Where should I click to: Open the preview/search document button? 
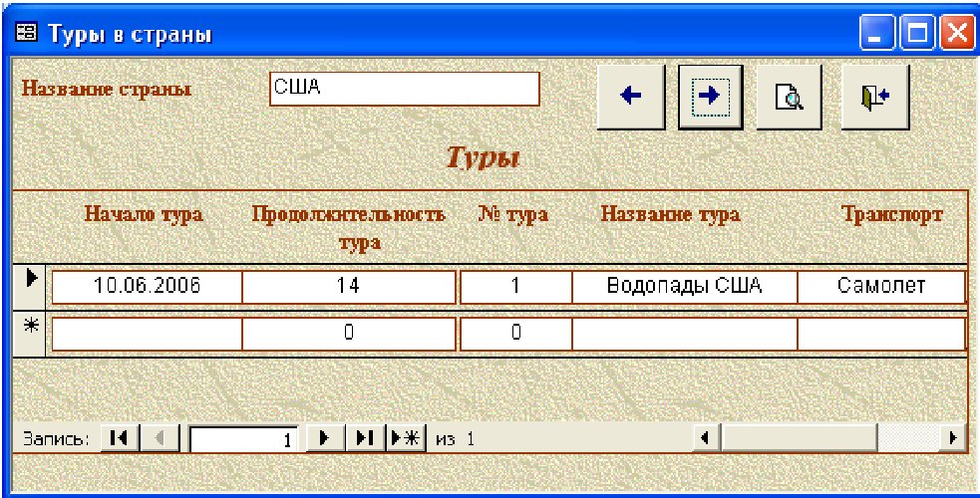pyautogui.click(x=789, y=97)
